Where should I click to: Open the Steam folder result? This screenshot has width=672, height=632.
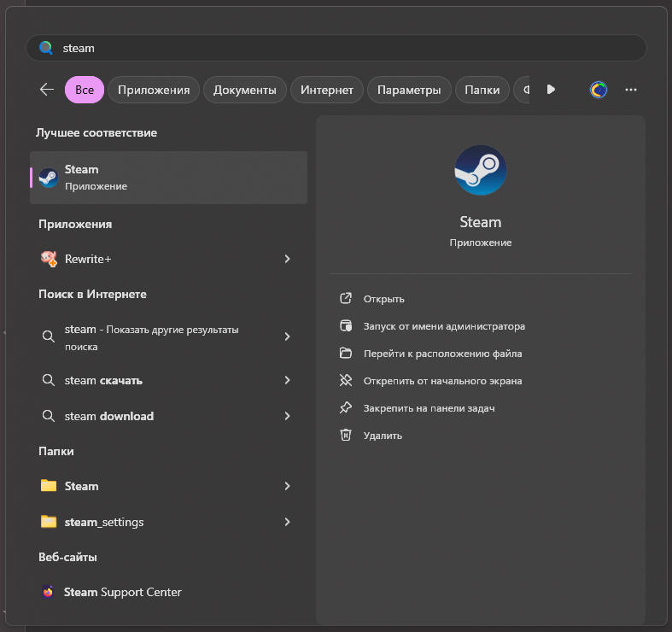(x=168, y=486)
